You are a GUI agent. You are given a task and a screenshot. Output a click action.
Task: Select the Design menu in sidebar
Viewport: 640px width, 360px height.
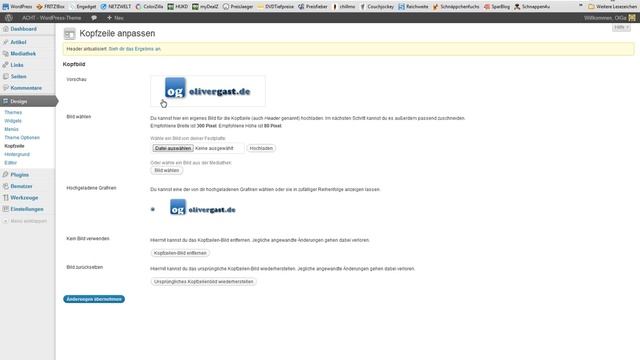(x=28, y=101)
